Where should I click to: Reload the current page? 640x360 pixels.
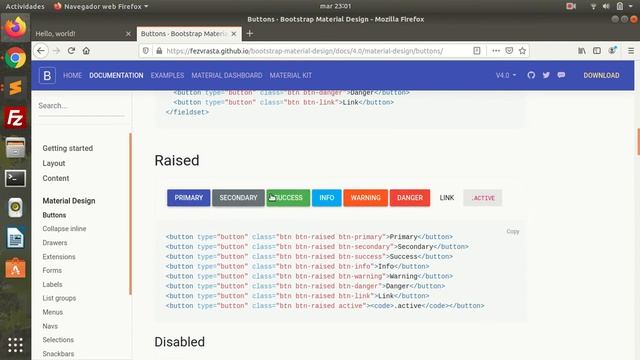(71, 51)
